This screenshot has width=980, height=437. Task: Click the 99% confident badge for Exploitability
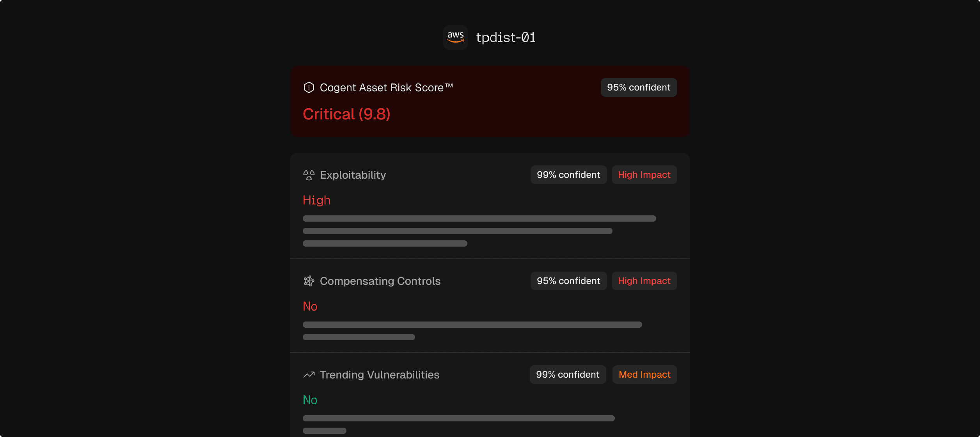(x=568, y=175)
